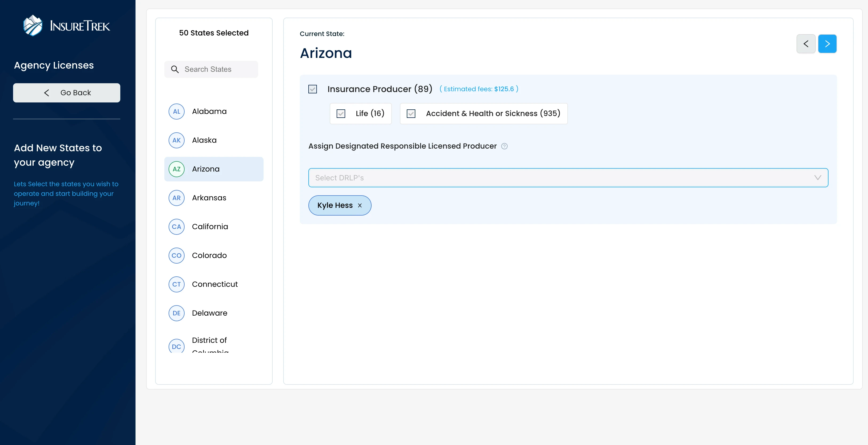This screenshot has height=445, width=868.
Task: Choose Delaware from the states list
Action: 209,313
